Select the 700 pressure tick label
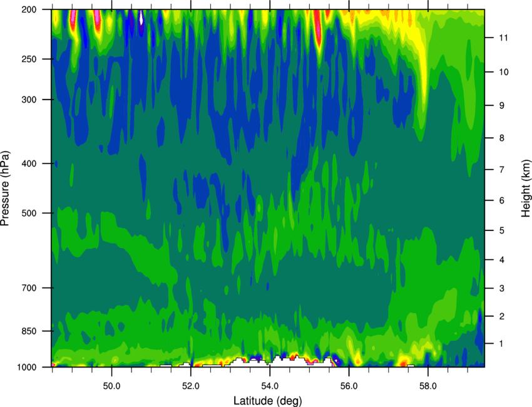532x407 pixels. 29,288
